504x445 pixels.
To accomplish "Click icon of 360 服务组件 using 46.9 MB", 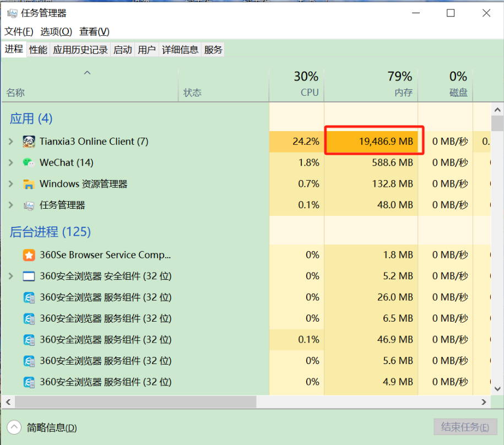I will pos(29,340).
